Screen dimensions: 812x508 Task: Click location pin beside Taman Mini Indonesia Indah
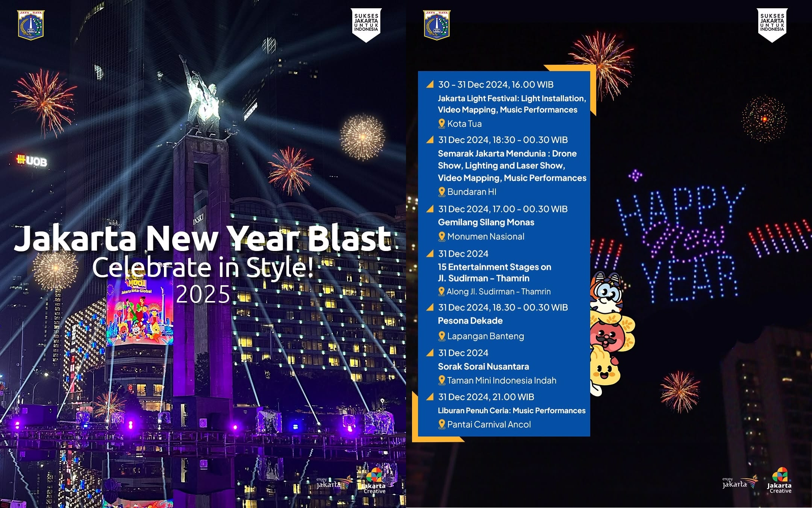442,380
